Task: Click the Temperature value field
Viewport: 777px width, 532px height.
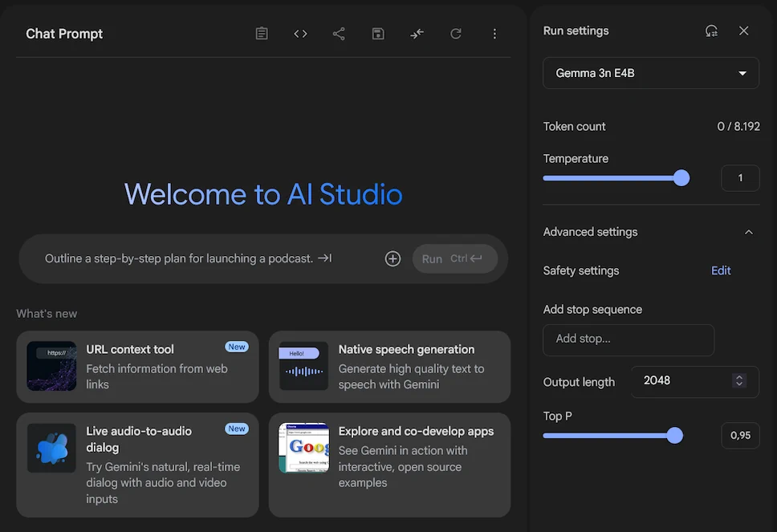Action: [x=740, y=178]
